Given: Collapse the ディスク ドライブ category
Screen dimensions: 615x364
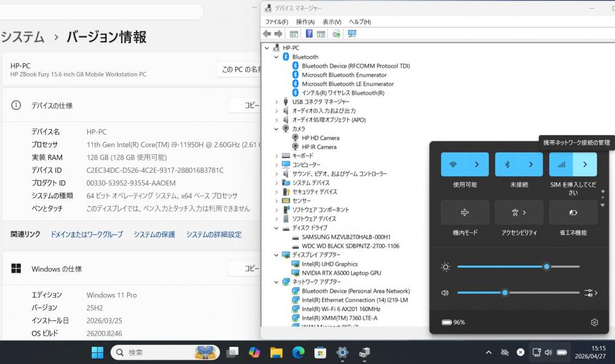Looking at the screenshot, I should (x=277, y=228).
